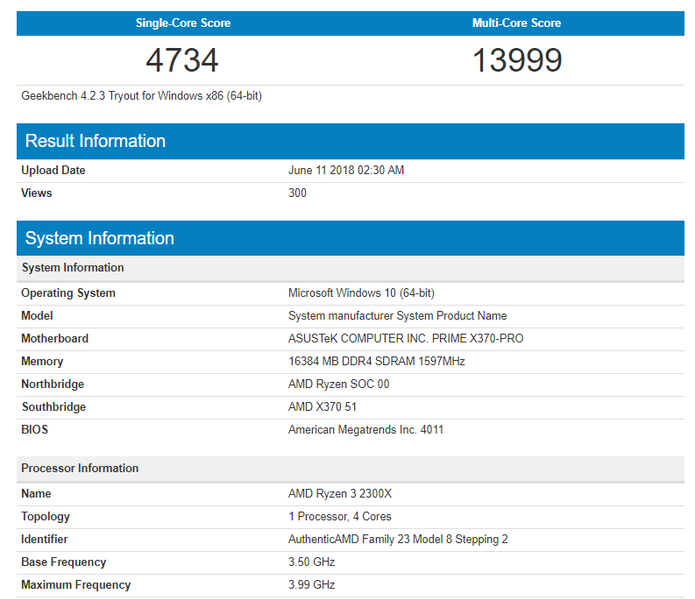
Task: Click the Operating System label
Action: (x=68, y=293)
